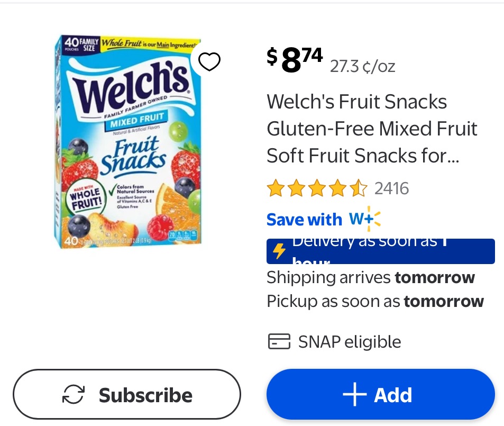The width and height of the screenshot is (504, 426).
Task: Click the $8.74 price
Action: click(295, 59)
